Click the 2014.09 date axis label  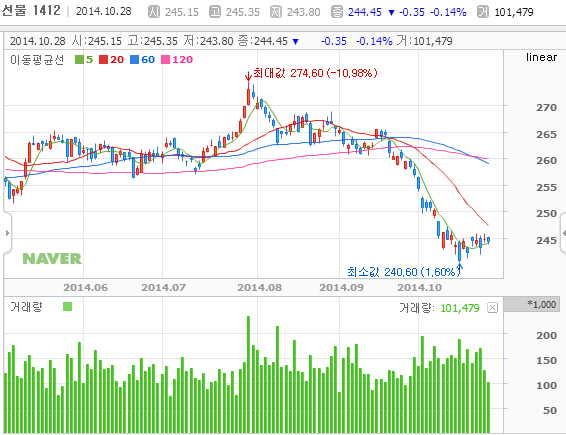pos(341,288)
